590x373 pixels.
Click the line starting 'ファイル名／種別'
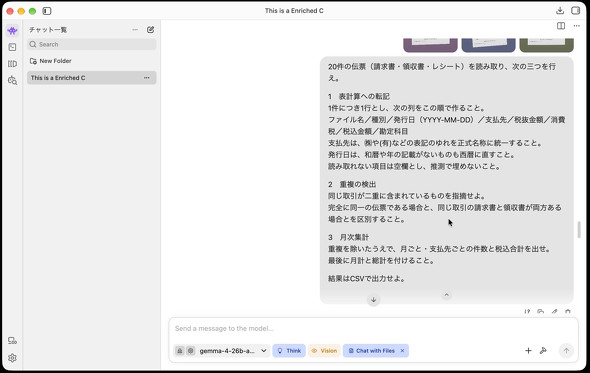447,120
